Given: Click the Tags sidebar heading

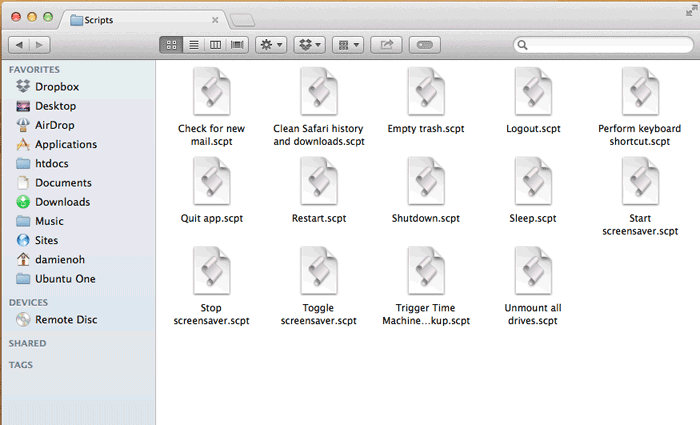Looking at the screenshot, I should (x=21, y=365).
